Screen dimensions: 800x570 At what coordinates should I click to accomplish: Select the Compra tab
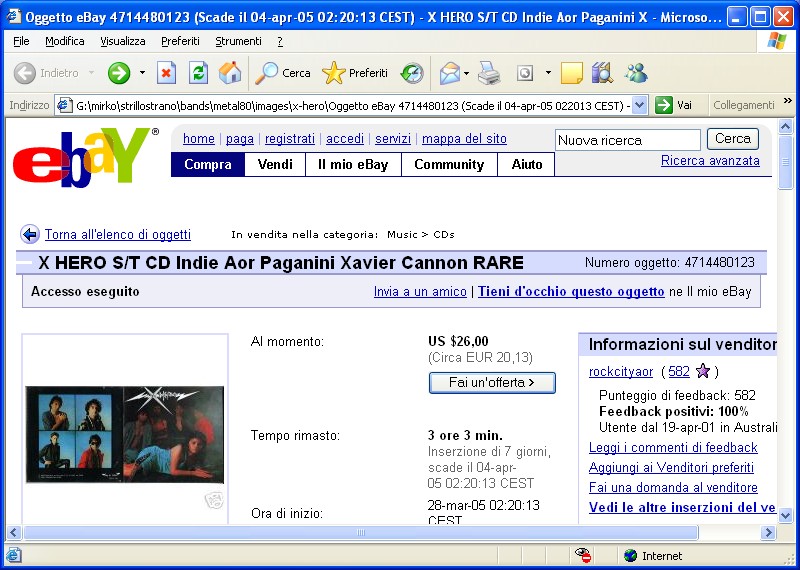click(208, 164)
